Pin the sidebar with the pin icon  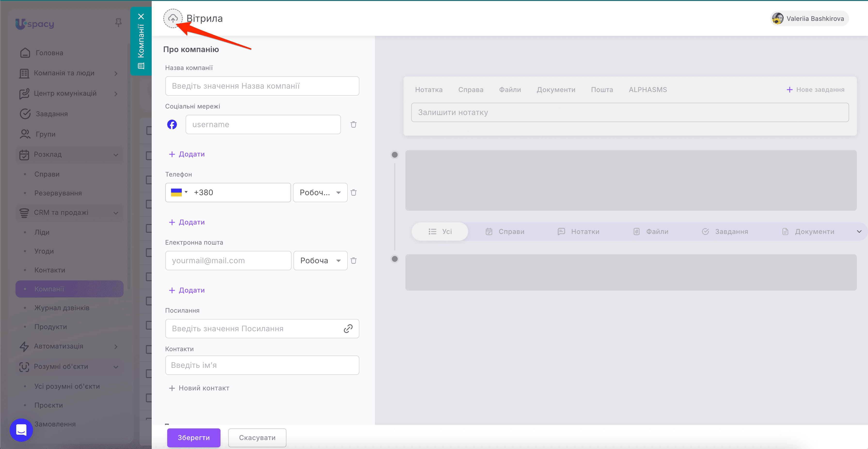pos(118,23)
